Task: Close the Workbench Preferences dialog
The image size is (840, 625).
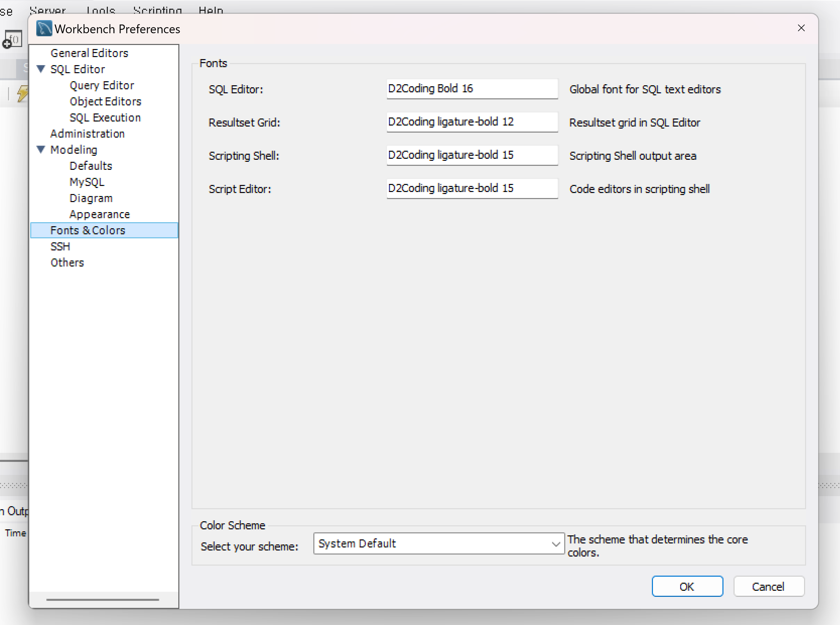Action: pos(801,28)
